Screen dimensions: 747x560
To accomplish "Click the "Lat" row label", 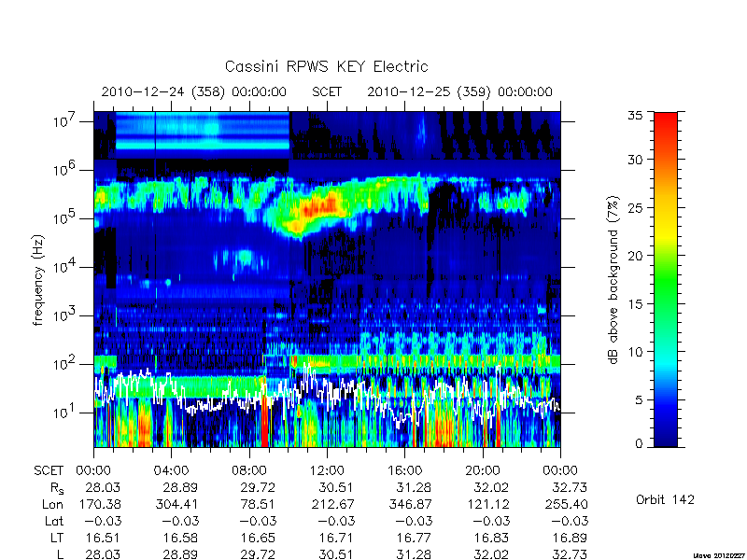I will pos(54,521).
